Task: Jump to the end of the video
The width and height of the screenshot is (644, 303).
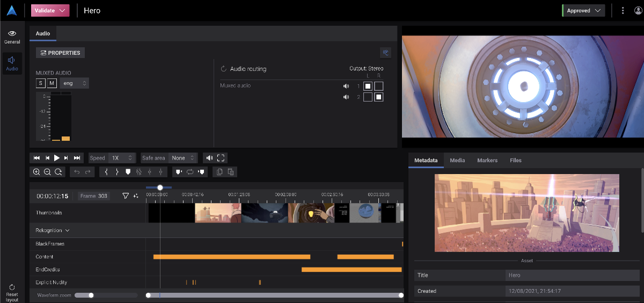Action: [x=77, y=158]
